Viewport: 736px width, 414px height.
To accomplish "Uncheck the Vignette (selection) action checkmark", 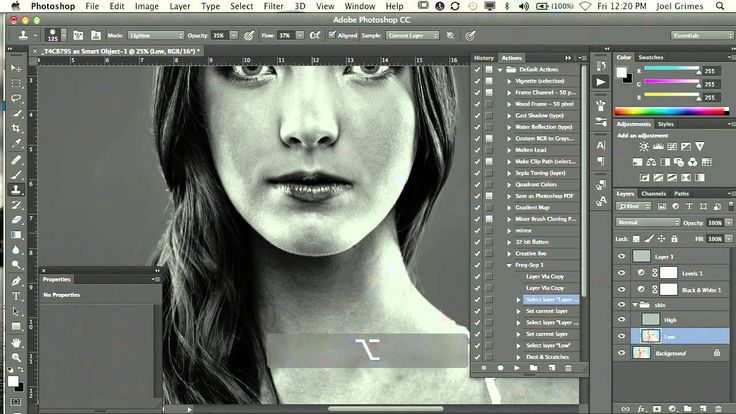I will tap(477, 81).
